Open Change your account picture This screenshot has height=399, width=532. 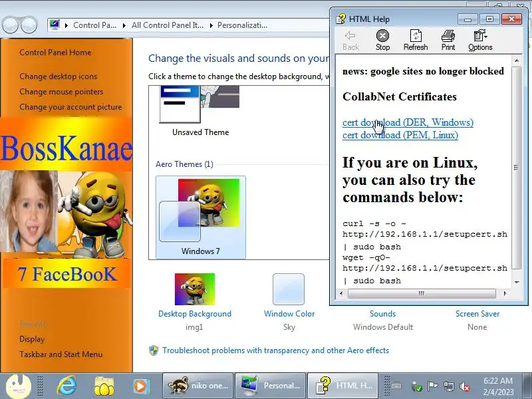click(70, 107)
